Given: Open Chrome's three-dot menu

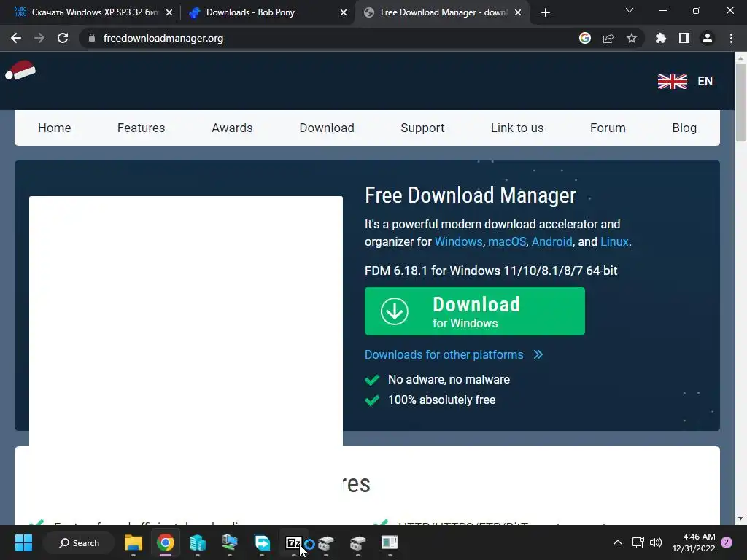Looking at the screenshot, I should point(731,38).
